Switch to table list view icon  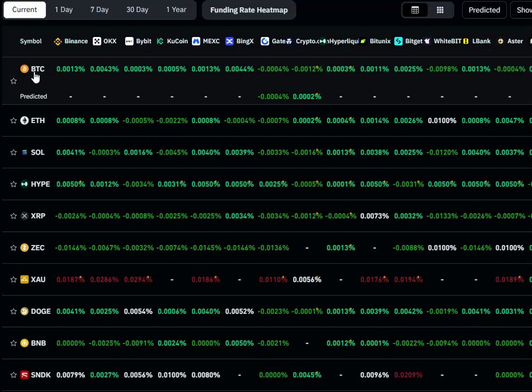pyautogui.click(x=415, y=10)
